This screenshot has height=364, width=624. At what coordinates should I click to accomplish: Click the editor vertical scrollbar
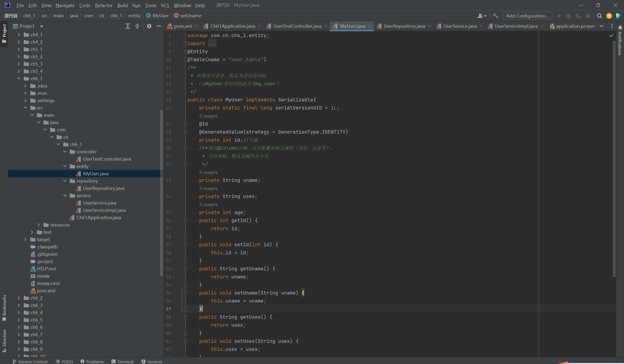click(x=614, y=158)
